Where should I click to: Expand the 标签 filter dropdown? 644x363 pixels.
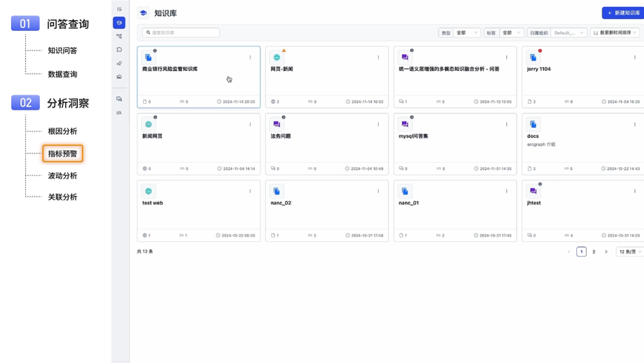point(512,33)
